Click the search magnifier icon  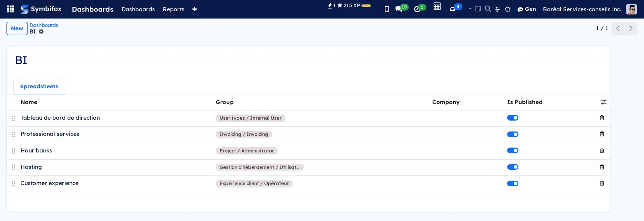pyautogui.click(x=488, y=8)
